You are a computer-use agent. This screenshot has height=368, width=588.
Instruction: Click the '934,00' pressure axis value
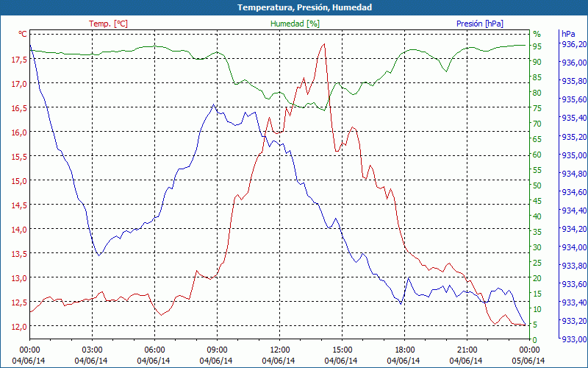(573, 247)
